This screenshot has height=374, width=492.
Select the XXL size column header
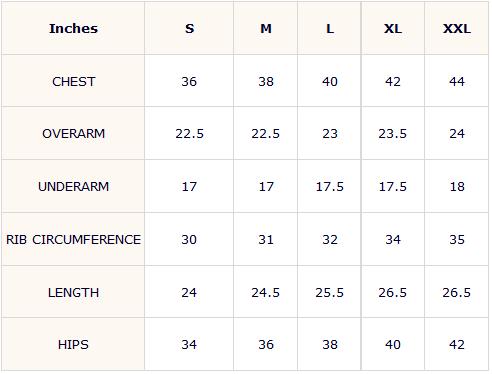pos(457,29)
